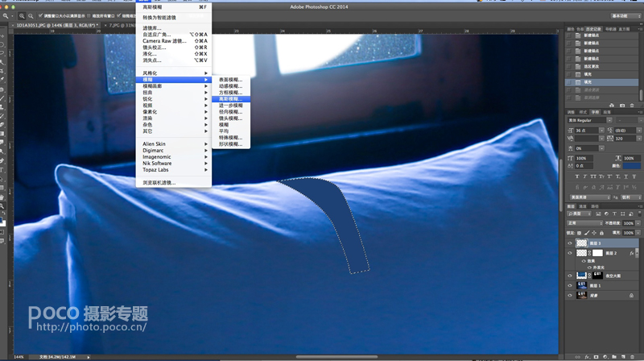Click vertical scale 100% input field
Screen dimensions: 644x361
pyautogui.click(x=584, y=158)
